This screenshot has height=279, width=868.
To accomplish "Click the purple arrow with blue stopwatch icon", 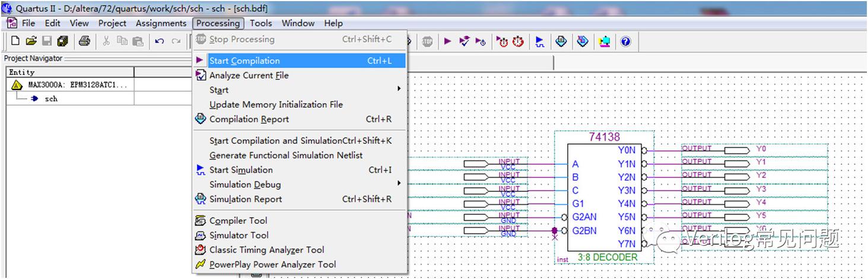I will point(481,41).
